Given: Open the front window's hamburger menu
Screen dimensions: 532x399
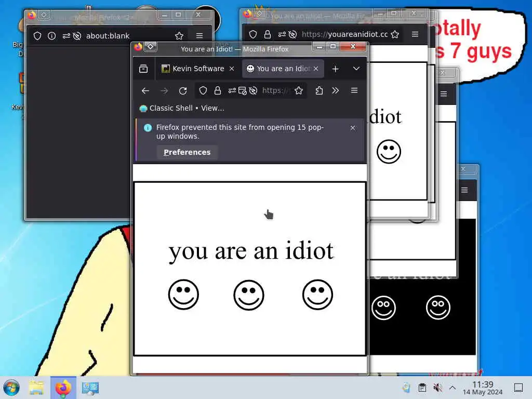Looking at the screenshot, I should [x=354, y=90].
